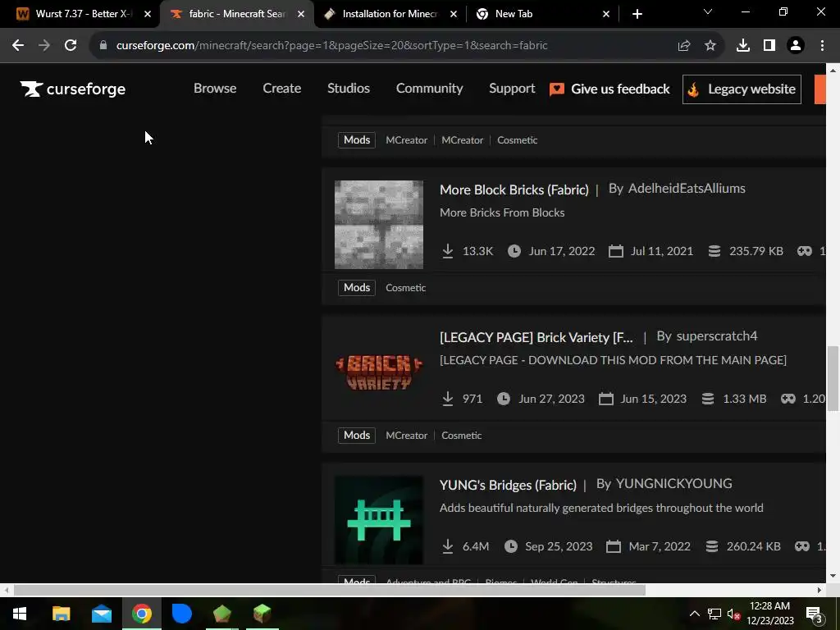Image resolution: width=840 pixels, height=630 pixels.
Task: Click download icon beside 13.3K
Action: [448, 251]
